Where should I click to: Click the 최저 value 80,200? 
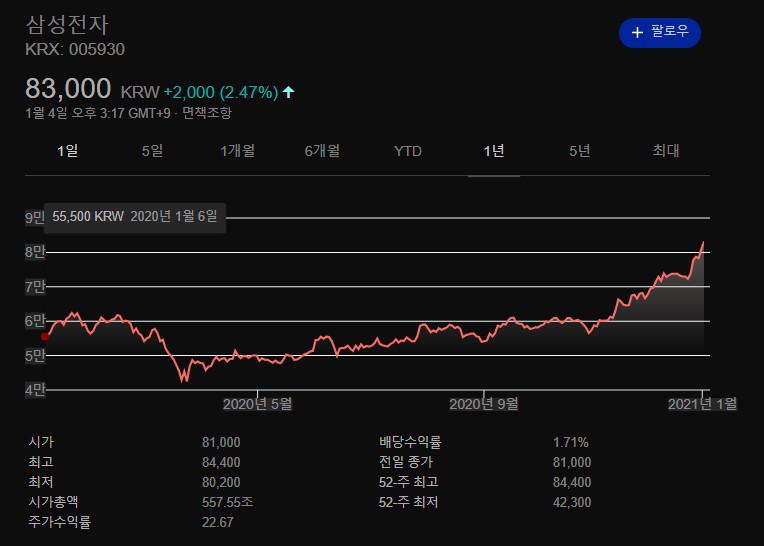(221, 482)
